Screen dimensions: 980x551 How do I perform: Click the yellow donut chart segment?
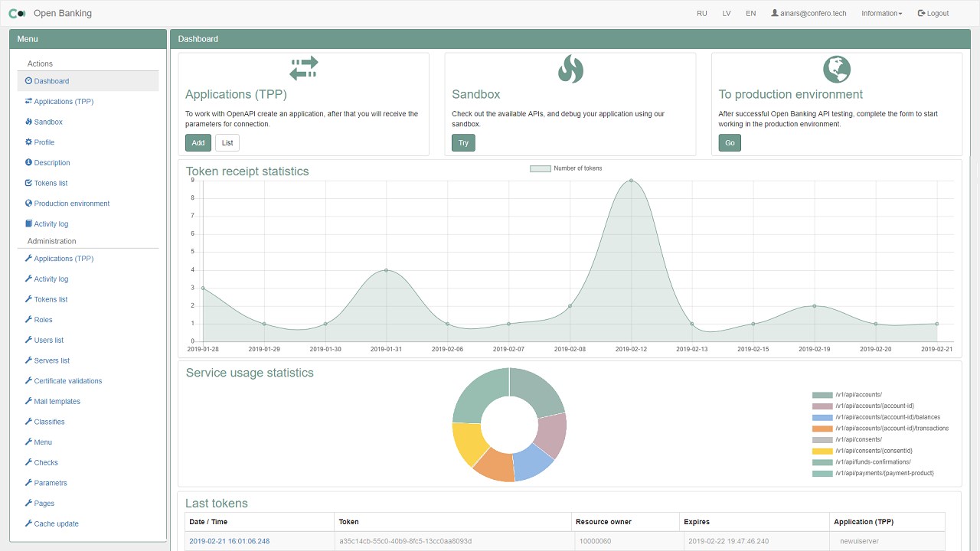coord(469,443)
